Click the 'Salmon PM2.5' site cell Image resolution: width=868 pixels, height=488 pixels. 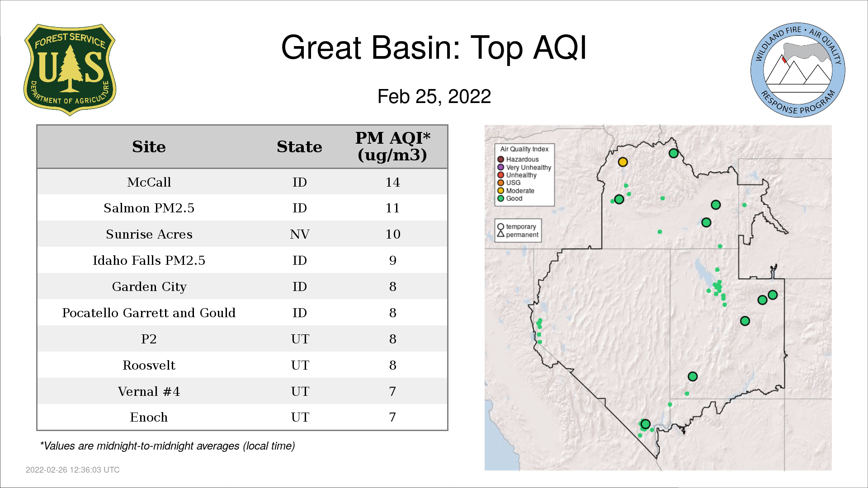point(149,208)
